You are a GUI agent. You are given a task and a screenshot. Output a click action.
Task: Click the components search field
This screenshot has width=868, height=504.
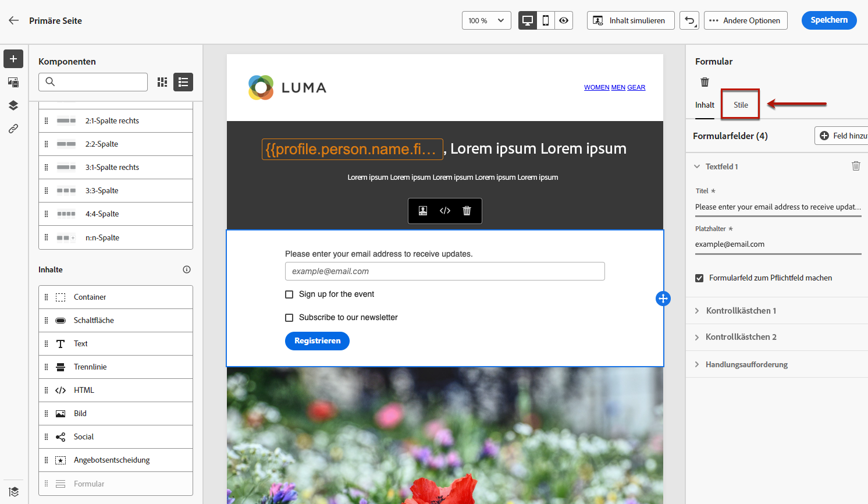(93, 82)
